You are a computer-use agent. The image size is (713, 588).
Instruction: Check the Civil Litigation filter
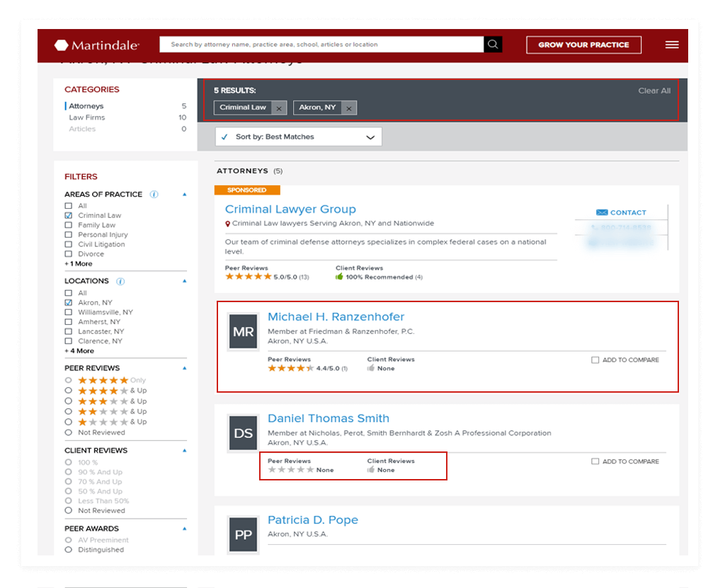click(68, 244)
